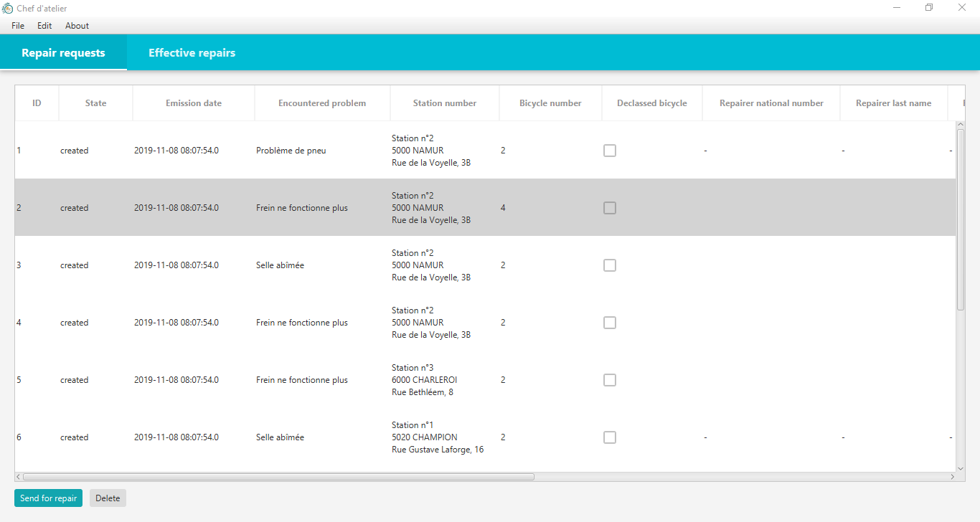Toggle Declassed bicycle checkbox for request 5
Viewport: 980px width, 522px height.
tap(610, 380)
